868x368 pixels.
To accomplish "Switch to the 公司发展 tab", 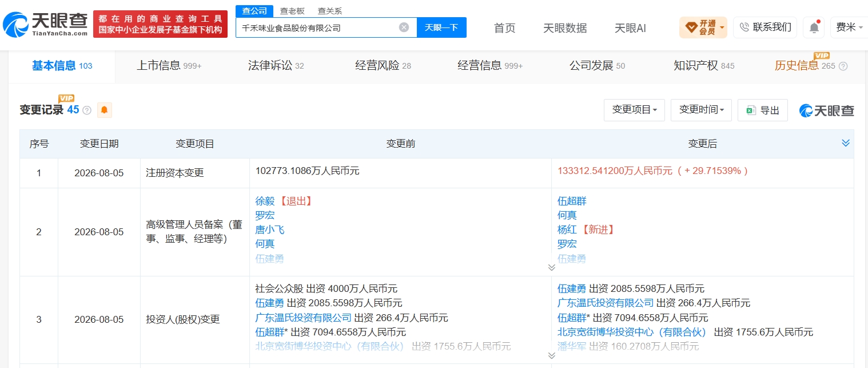I will click(597, 66).
